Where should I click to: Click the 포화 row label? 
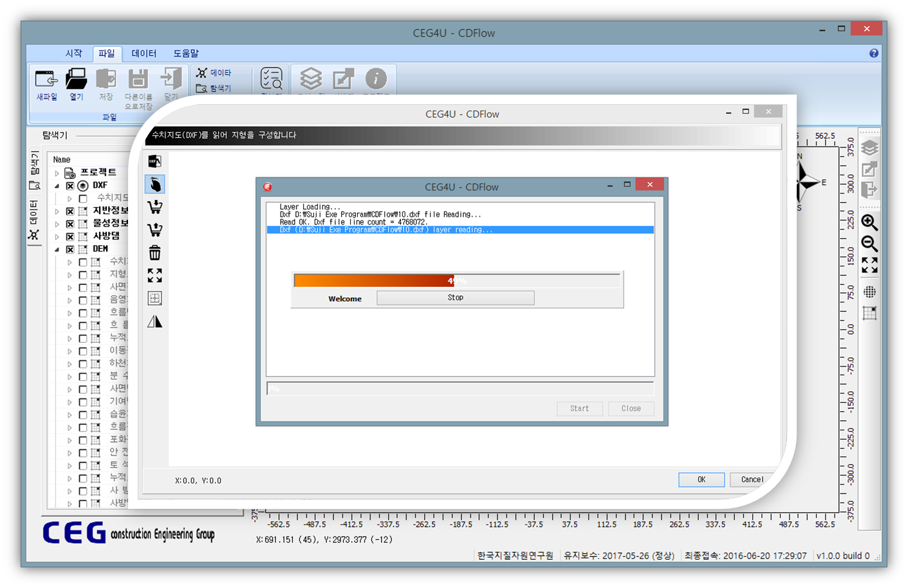[x=118, y=439]
